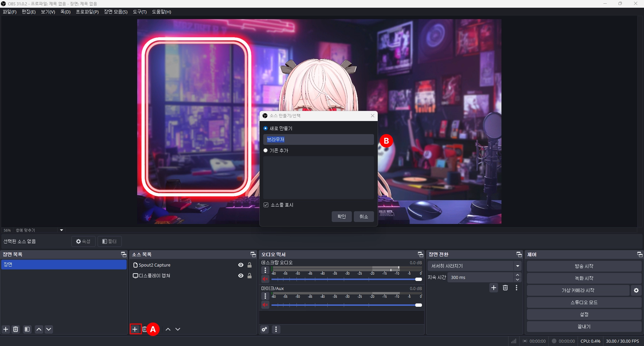Hide the Spout2 Capture source
Image resolution: width=644 pixels, height=346 pixels.
tap(241, 265)
